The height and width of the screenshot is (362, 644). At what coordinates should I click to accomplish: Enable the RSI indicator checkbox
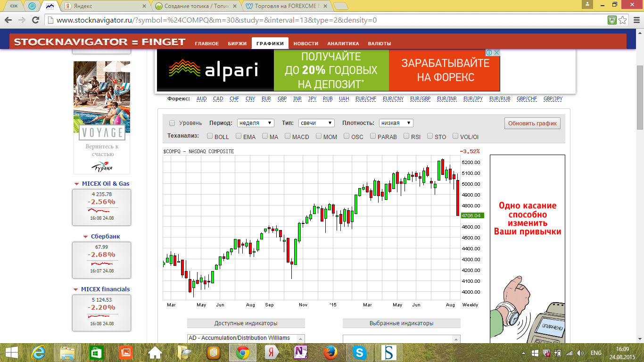406,136
